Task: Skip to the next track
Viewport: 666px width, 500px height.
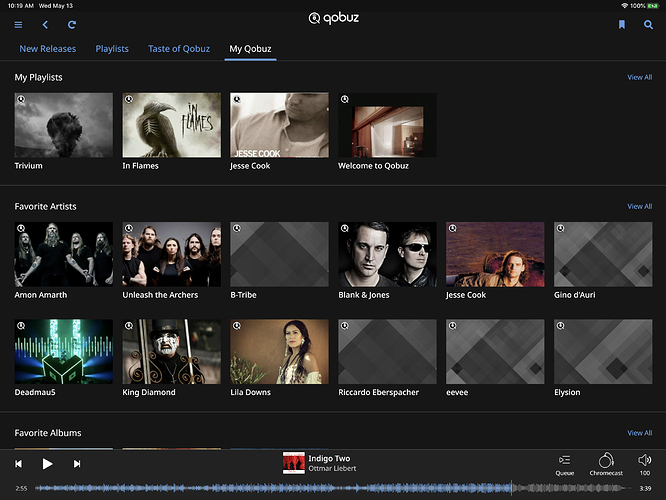Action: point(77,463)
